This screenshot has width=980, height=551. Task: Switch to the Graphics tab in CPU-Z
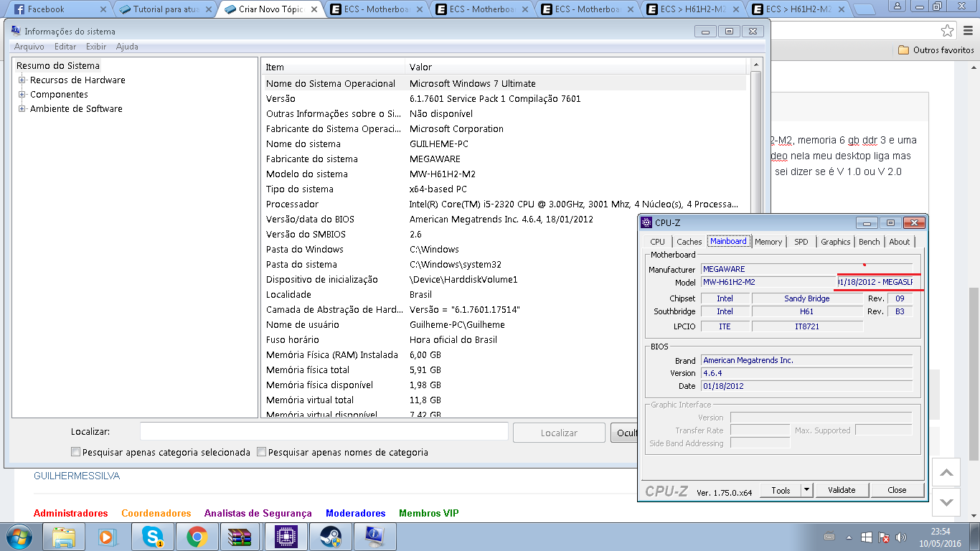[836, 242]
